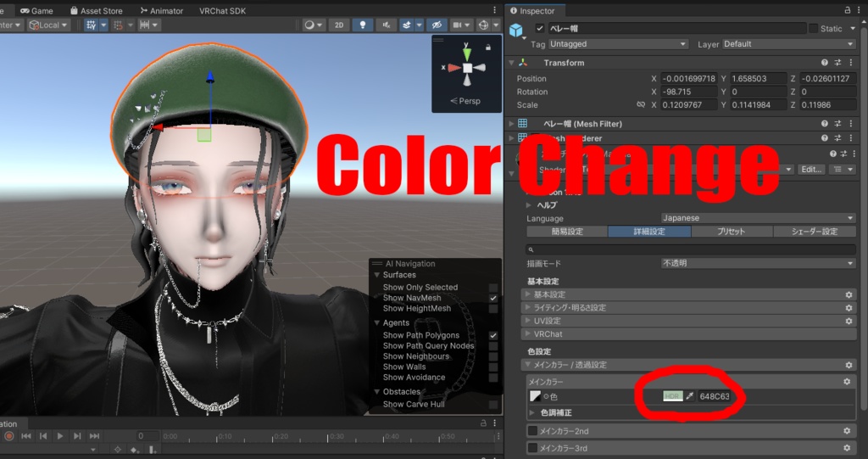
Task: Open the Static options dropdown arrow
Action: tap(853, 28)
